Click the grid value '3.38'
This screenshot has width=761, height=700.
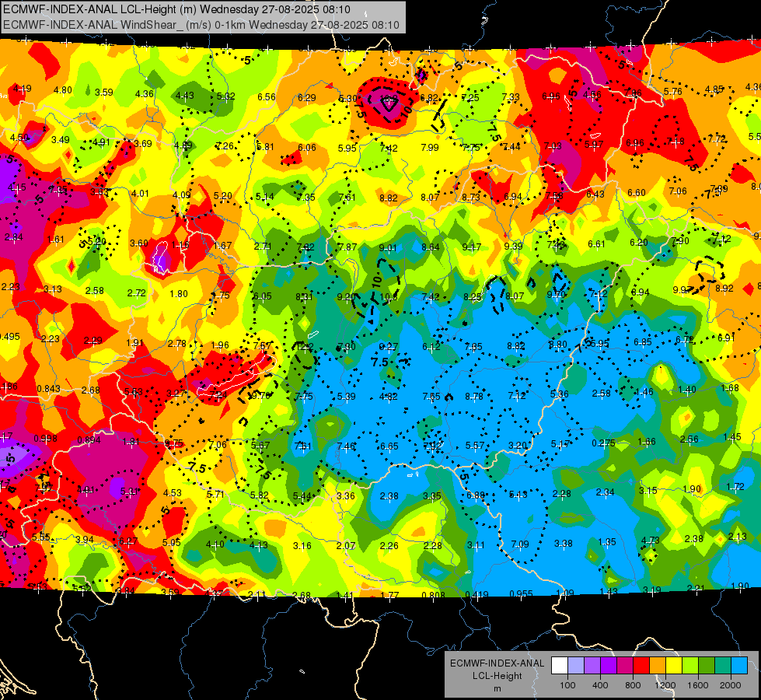coord(563,543)
